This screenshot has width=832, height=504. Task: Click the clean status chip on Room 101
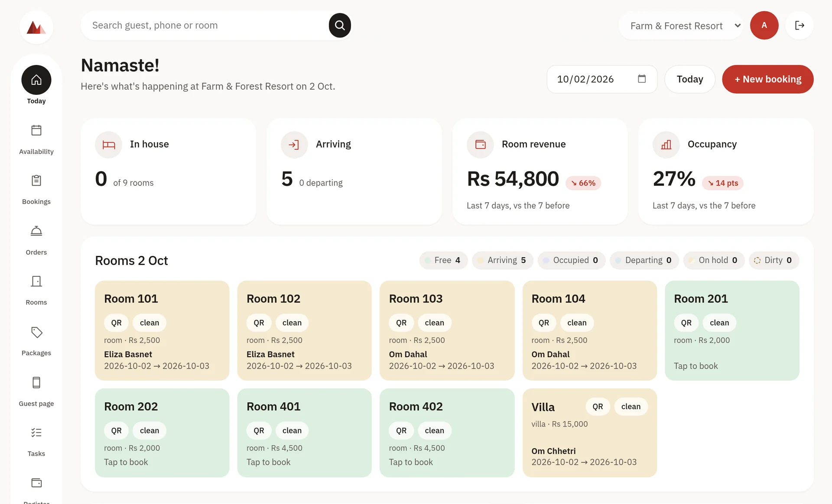[x=149, y=323]
